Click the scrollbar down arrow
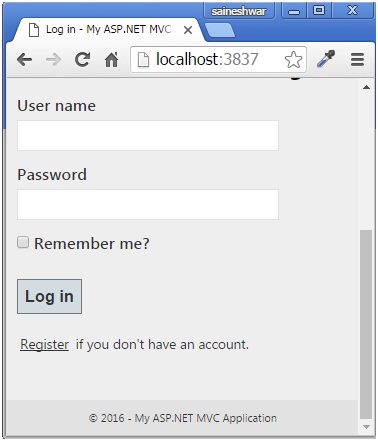The image size is (378, 441). tap(366, 427)
